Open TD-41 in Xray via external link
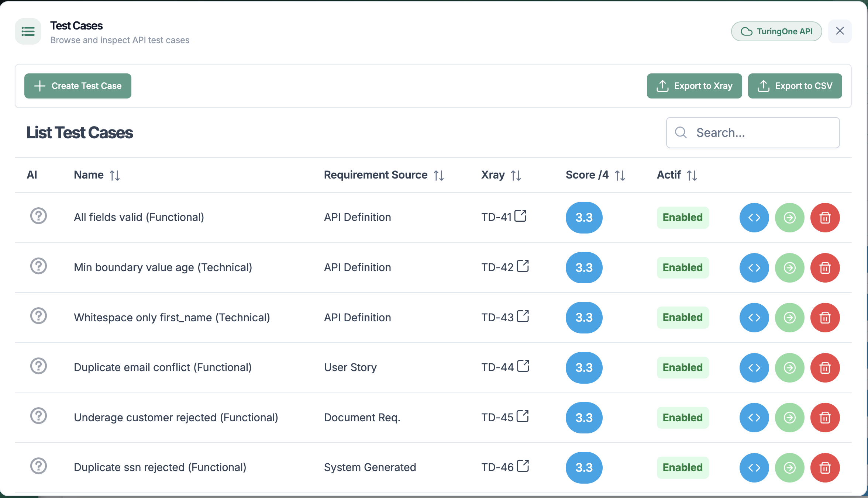 (521, 216)
